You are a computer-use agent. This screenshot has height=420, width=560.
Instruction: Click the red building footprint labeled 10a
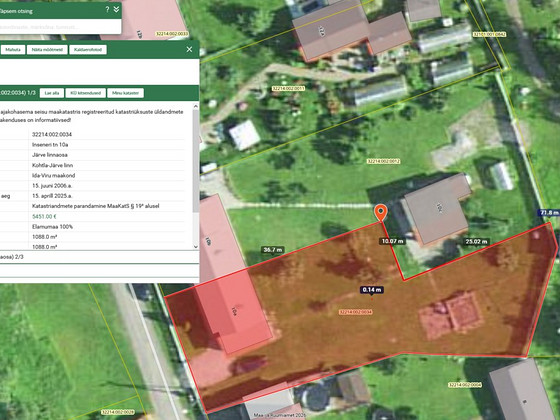coord(234,310)
